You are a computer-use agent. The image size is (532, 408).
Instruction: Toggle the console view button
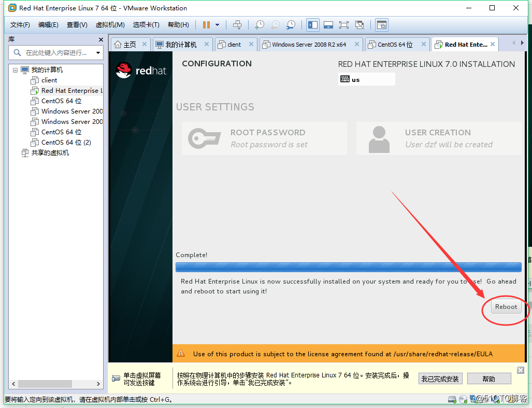tap(382, 25)
